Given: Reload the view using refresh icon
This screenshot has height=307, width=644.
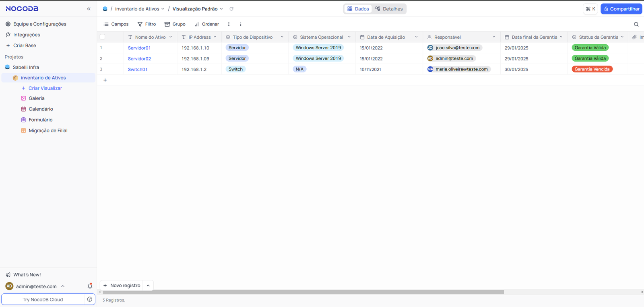Looking at the screenshot, I should coord(231,9).
